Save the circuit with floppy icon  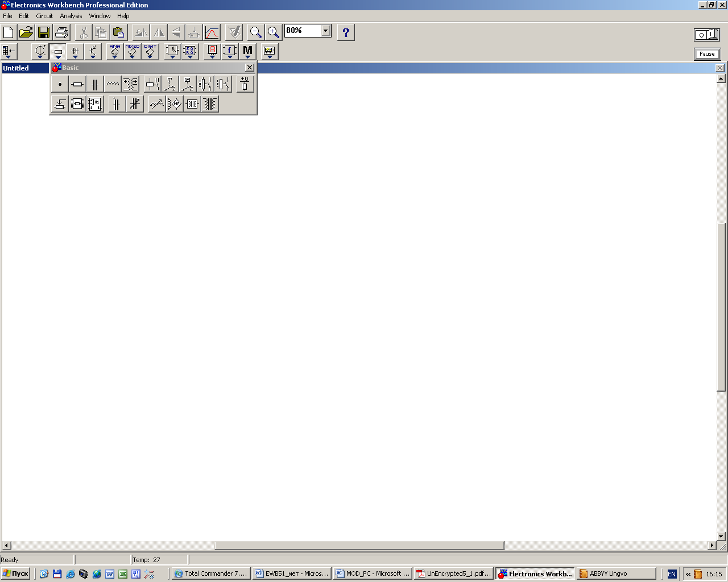44,32
